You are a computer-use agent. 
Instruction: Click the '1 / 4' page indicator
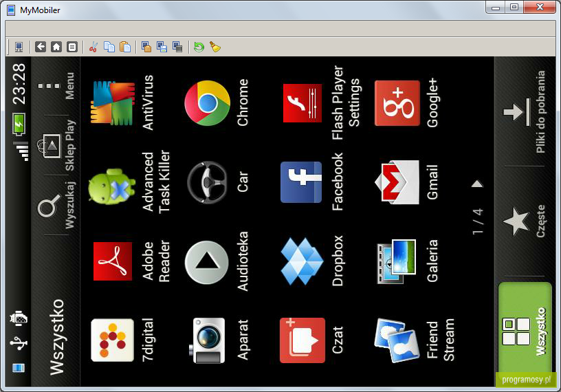478,221
